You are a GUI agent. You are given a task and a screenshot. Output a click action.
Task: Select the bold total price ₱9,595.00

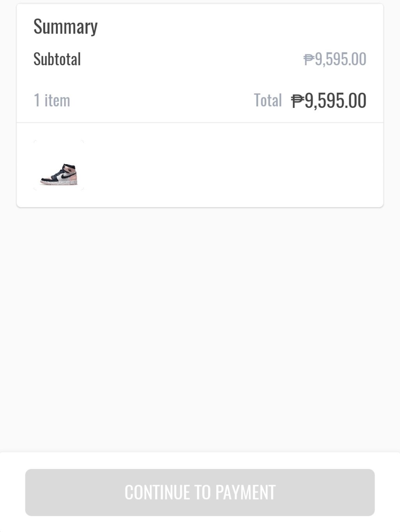[329, 101]
